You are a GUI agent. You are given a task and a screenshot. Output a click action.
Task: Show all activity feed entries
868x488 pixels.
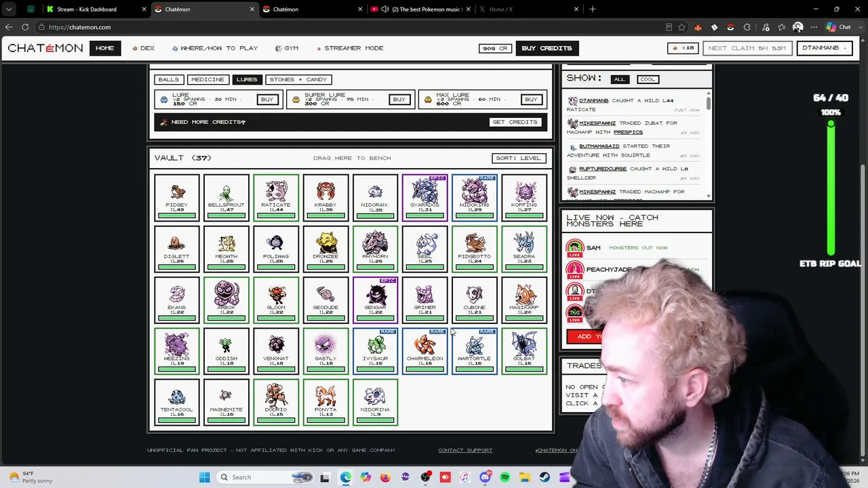tap(619, 79)
